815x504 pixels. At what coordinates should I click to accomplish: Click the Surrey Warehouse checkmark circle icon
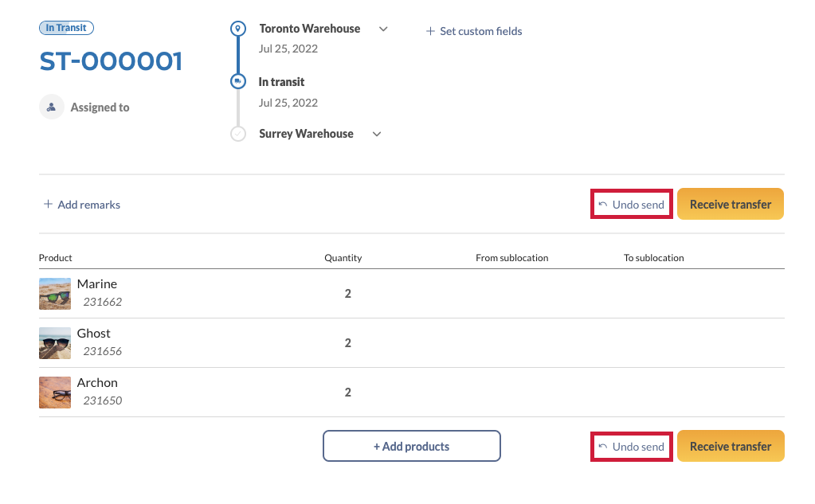coord(237,134)
